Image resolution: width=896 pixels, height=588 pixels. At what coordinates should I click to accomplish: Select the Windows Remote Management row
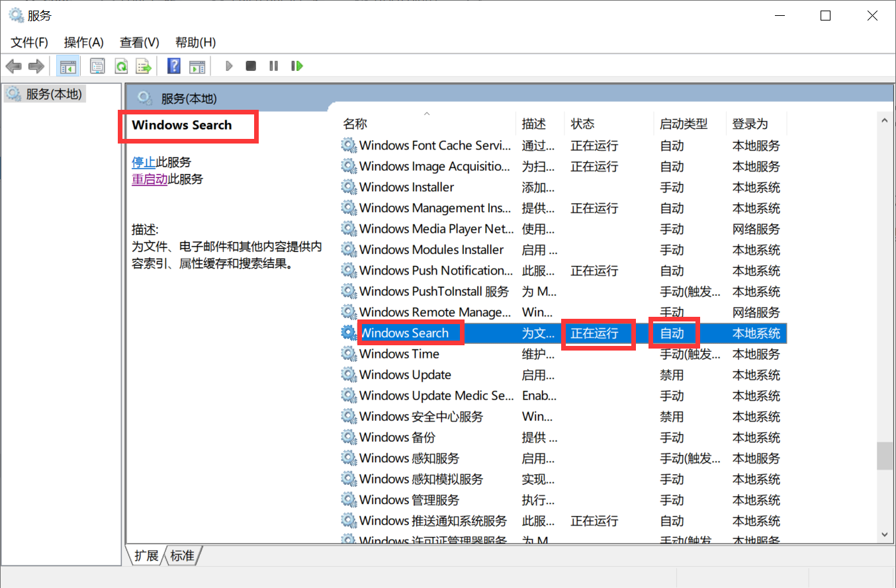coord(563,312)
